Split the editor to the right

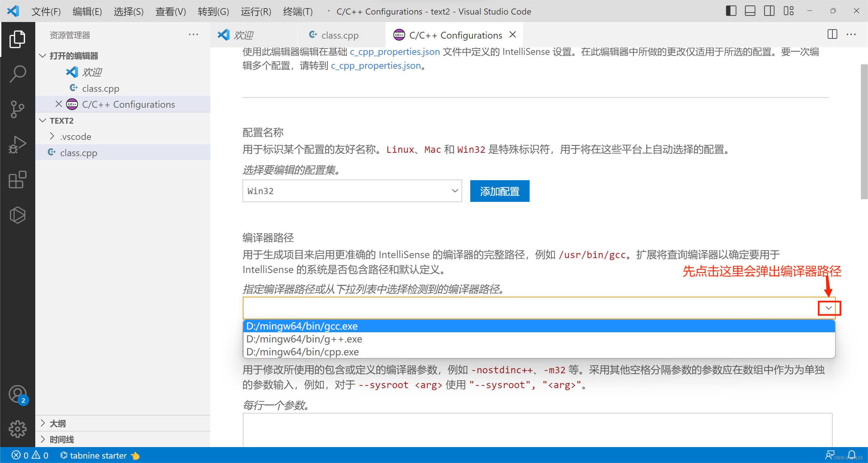[x=832, y=34]
